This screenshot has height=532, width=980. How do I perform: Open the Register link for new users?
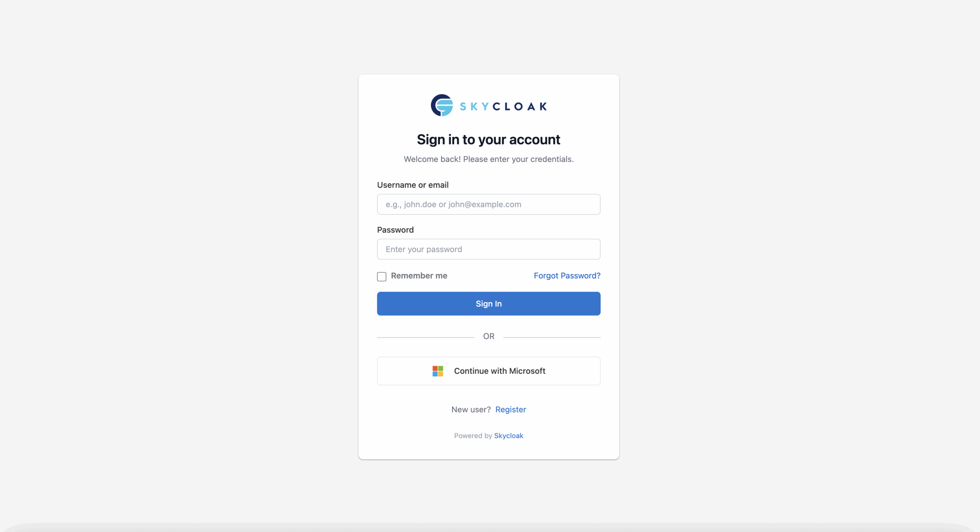511,409
